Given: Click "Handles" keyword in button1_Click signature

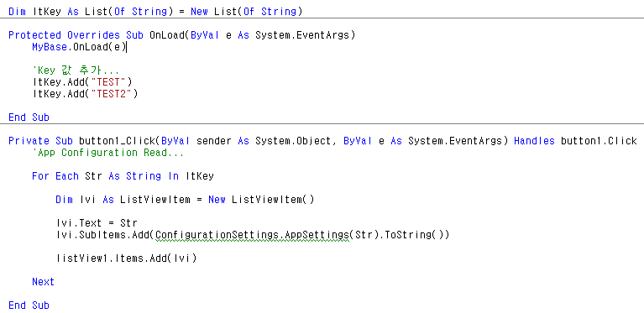Looking at the screenshot, I should pos(534,141).
